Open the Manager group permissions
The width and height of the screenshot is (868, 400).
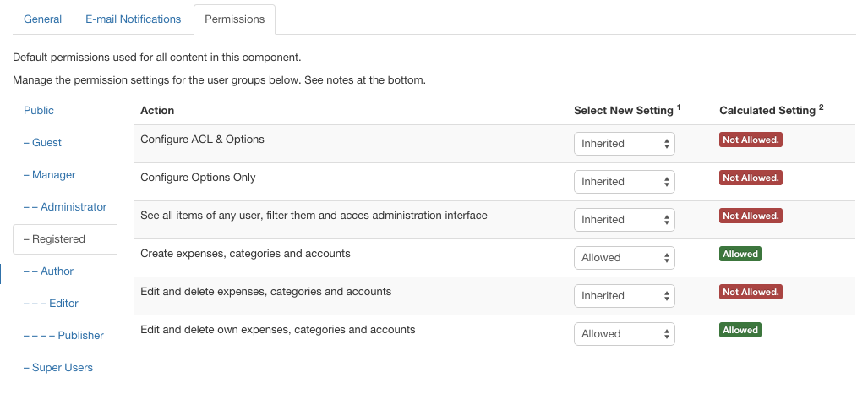[49, 174]
